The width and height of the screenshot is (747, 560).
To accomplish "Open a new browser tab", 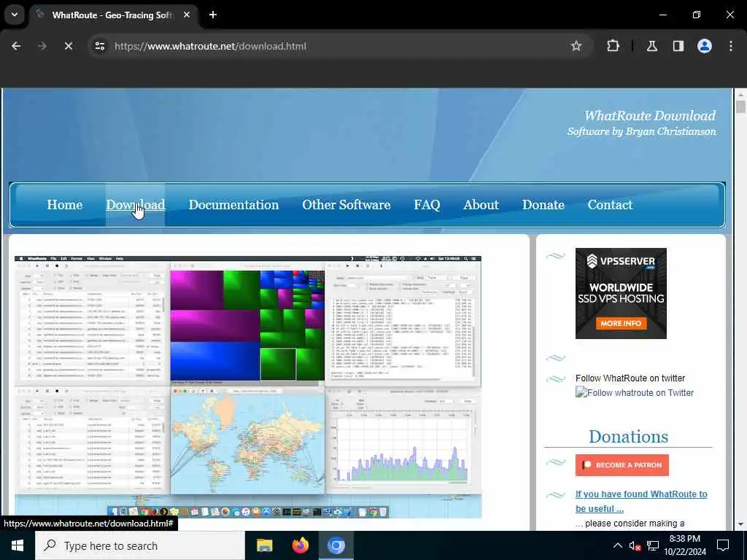I will (213, 15).
